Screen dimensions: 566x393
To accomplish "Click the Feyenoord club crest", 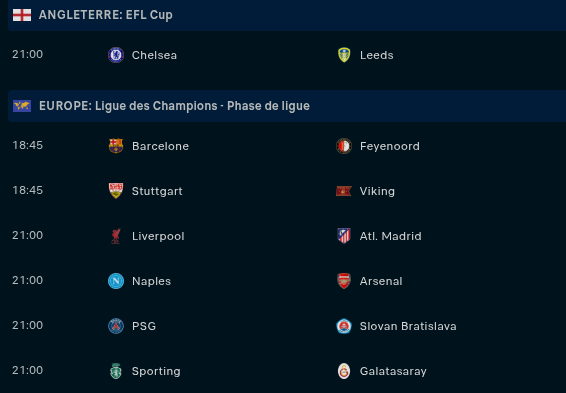I will pos(344,146).
